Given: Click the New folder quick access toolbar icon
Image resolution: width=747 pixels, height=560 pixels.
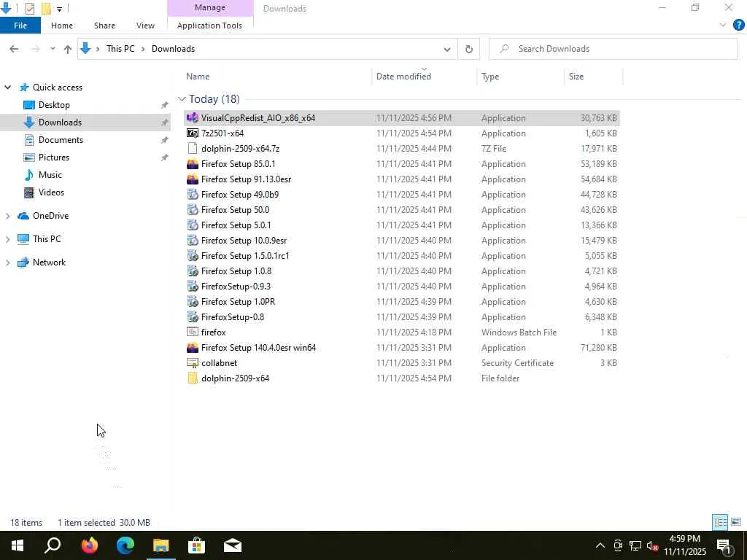Looking at the screenshot, I should [x=46, y=8].
